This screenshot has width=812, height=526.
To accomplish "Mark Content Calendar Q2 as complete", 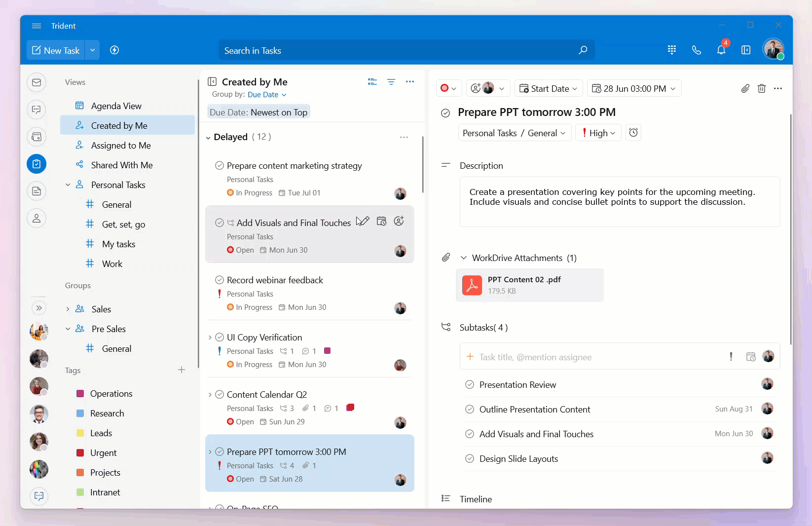I will click(x=220, y=395).
